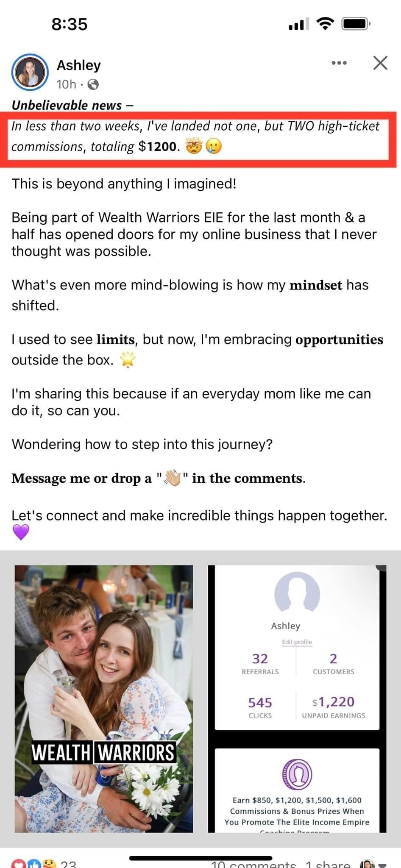Open Ashley's profile via her name

click(x=79, y=65)
